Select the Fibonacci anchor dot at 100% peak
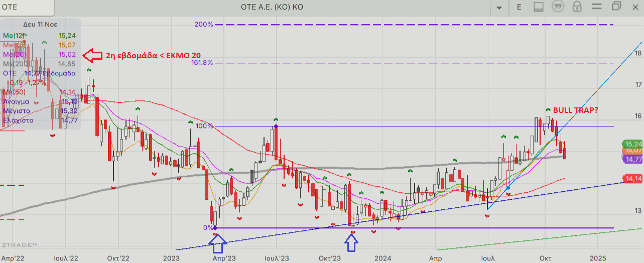 coord(276,126)
